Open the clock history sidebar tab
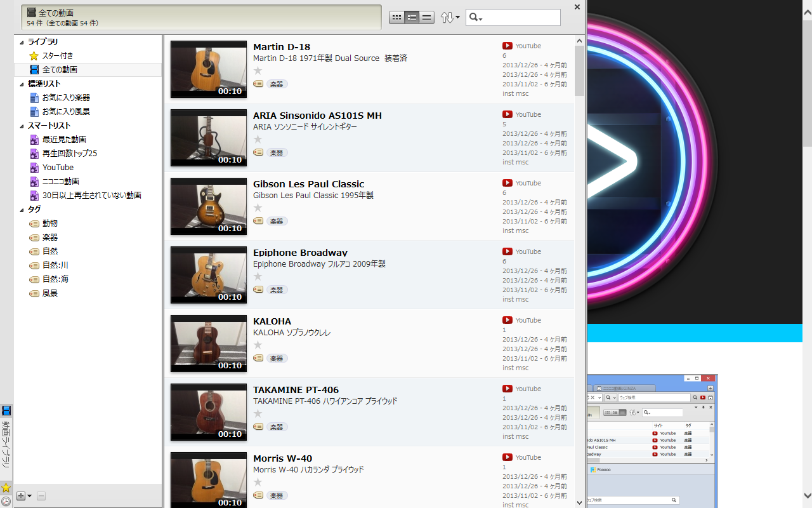 tap(6, 501)
